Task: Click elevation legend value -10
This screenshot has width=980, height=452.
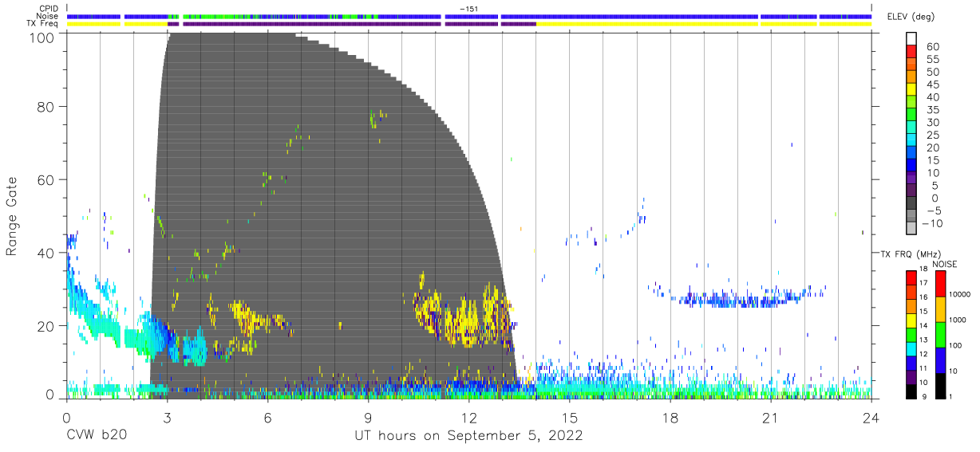Action: (931, 224)
